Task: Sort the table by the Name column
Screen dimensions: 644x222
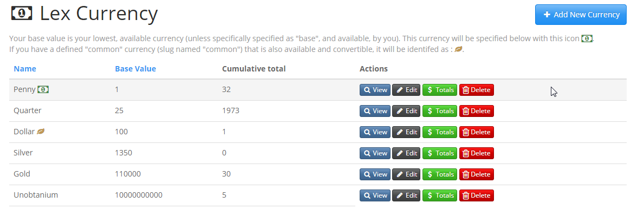Action: pos(25,69)
